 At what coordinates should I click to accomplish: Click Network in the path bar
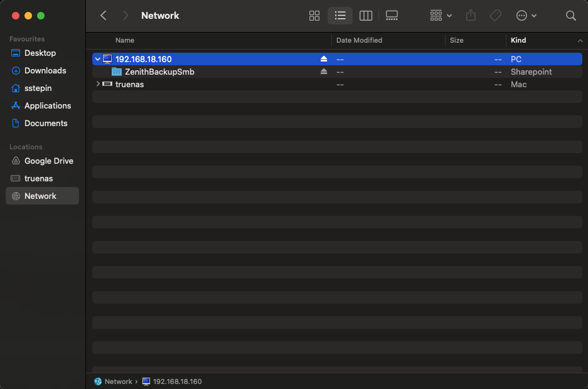pos(118,381)
